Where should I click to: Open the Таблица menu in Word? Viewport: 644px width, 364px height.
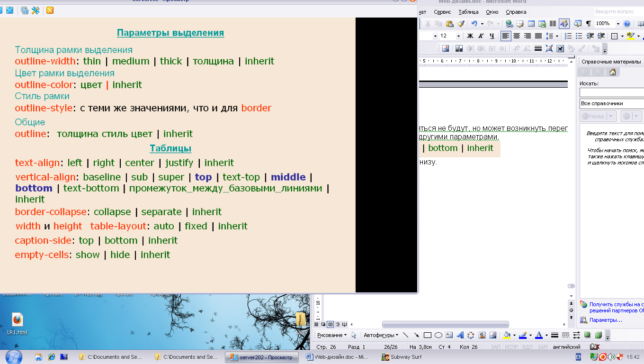pyautogui.click(x=469, y=12)
